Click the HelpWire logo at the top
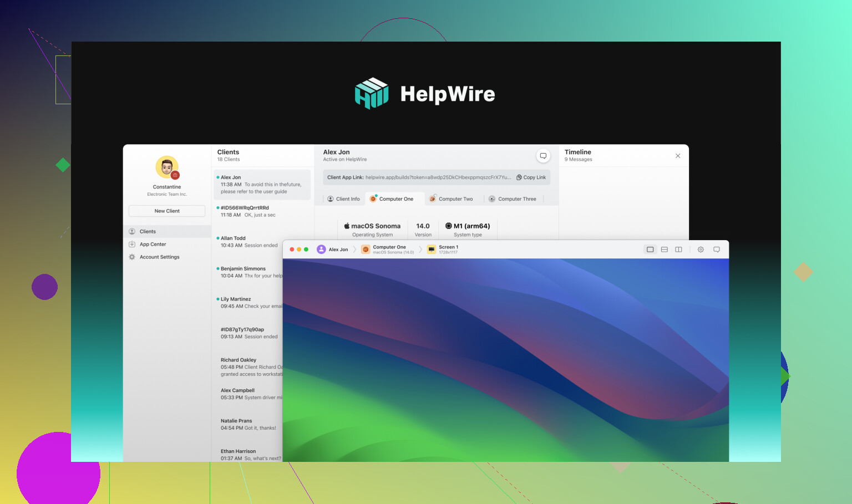 tap(425, 94)
